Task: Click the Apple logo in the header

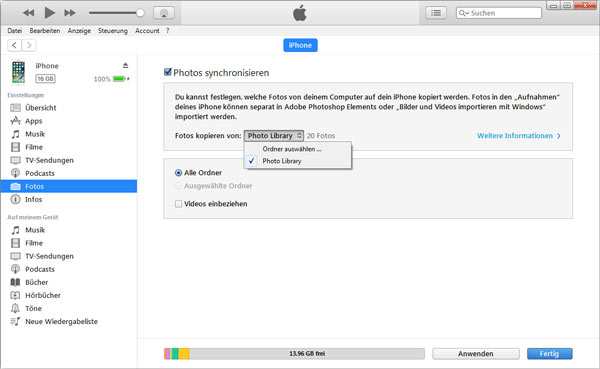Action: coord(300,13)
